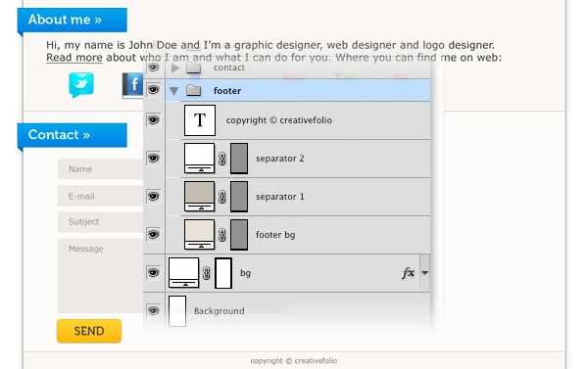The width and height of the screenshot is (588, 369).
Task: Click the link icon on footer bg layer
Action: click(x=222, y=235)
